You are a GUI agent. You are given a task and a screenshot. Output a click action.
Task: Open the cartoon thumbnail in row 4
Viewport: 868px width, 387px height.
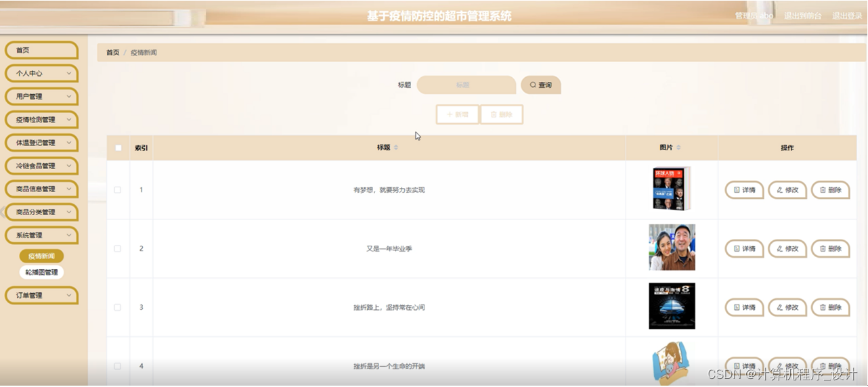[x=670, y=364]
